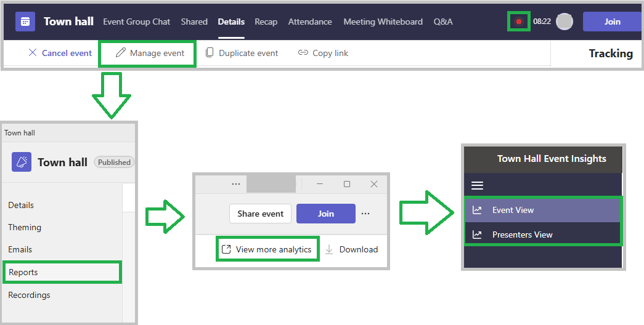644x325 pixels.
Task: Click the small Town hall window title text
Action: pos(19,132)
